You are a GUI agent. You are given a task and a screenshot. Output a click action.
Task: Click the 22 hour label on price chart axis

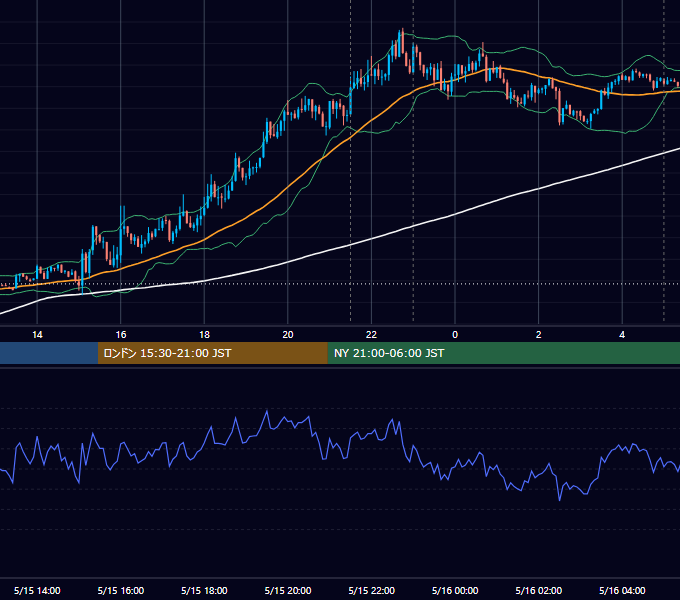click(x=371, y=335)
